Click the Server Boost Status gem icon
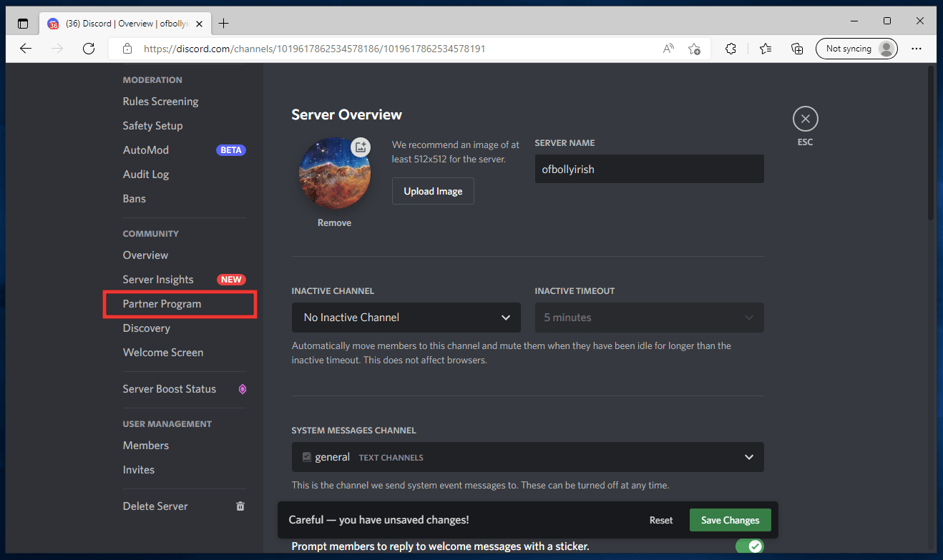943x560 pixels. (242, 389)
